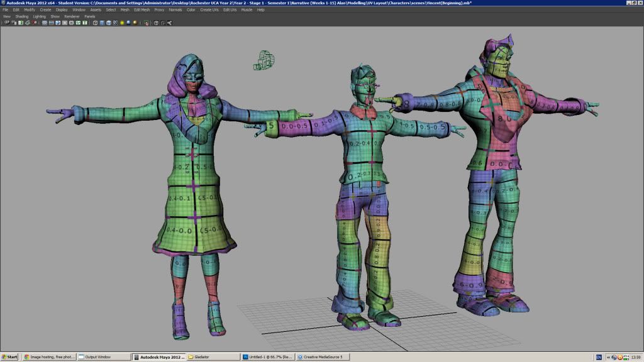Image resolution: width=644 pixels, height=362 pixels.
Task: Open the Renderer panel menu
Action: pos(72,16)
